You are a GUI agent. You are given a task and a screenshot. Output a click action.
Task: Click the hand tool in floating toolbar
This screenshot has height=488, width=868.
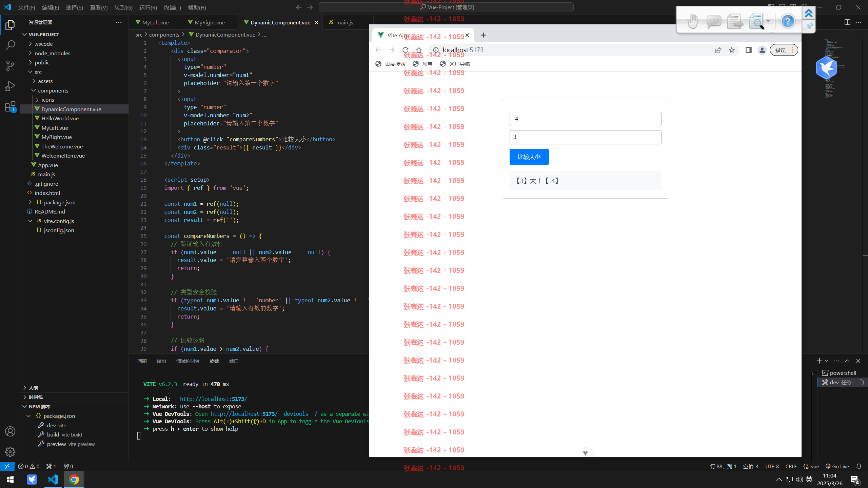[x=692, y=21]
